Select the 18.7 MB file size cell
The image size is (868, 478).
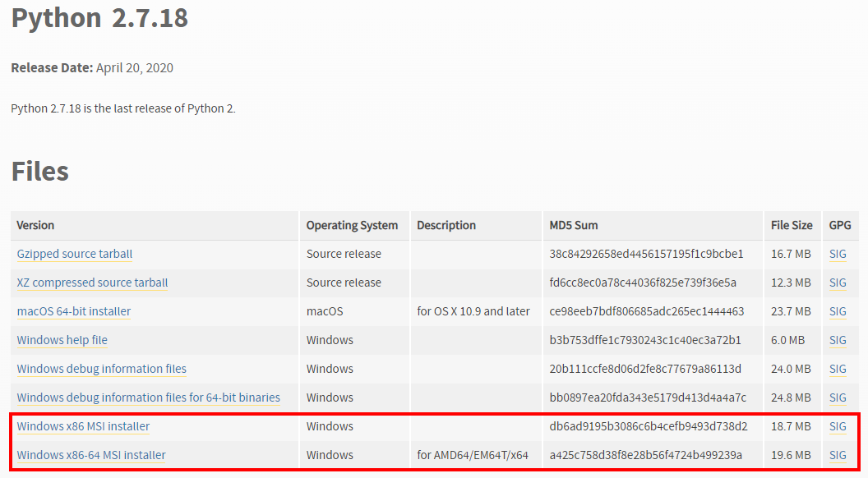tap(791, 426)
